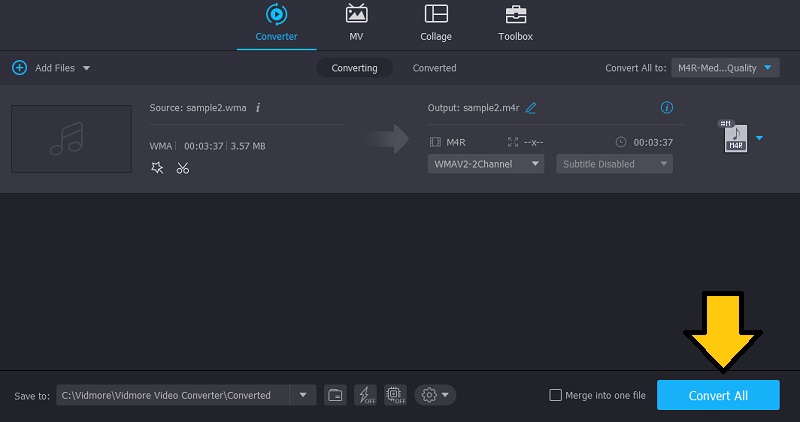Open the edit effects star-wand icon
The height and width of the screenshot is (422, 800).
[157, 168]
